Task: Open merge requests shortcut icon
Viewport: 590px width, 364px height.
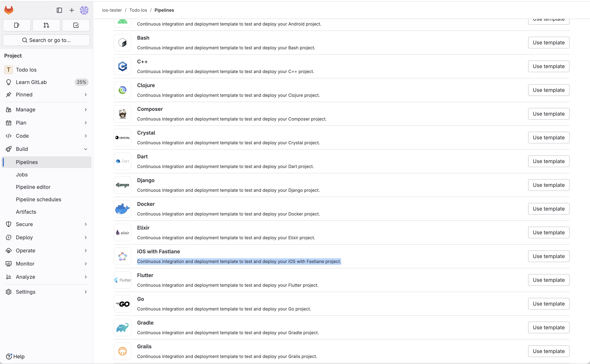Action: (x=46, y=25)
